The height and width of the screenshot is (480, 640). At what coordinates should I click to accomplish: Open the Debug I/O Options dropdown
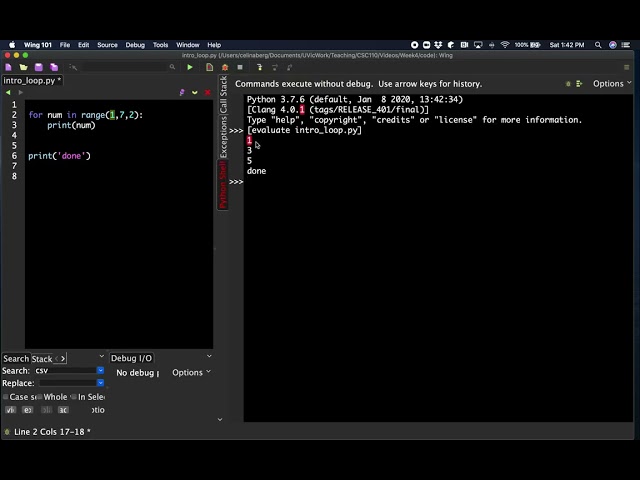click(x=191, y=373)
